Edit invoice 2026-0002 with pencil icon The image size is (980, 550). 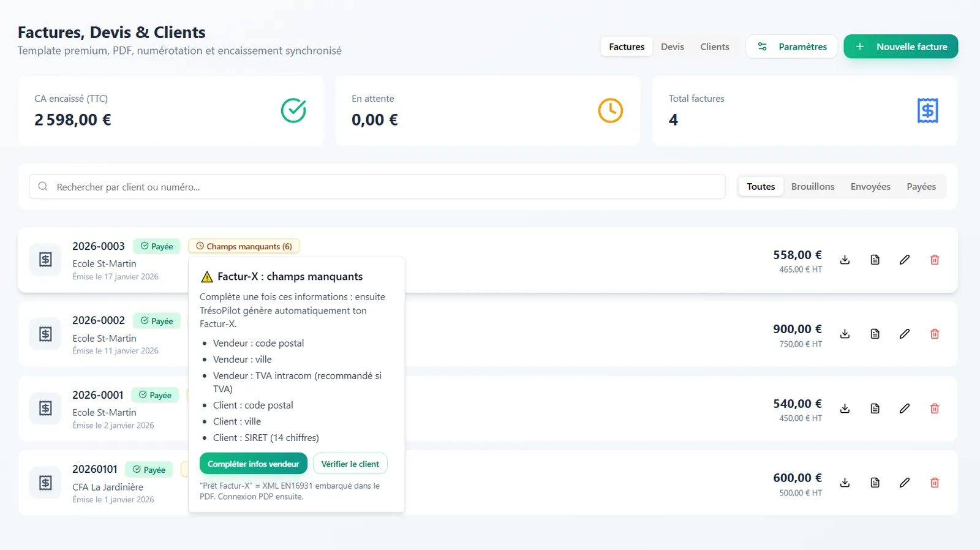tap(905, 334)
